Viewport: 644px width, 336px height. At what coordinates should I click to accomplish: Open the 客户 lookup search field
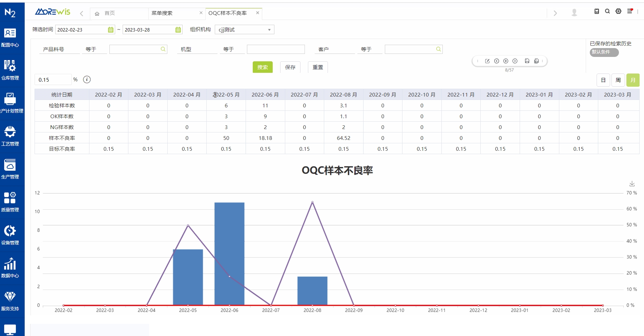[x=413, y=49]
